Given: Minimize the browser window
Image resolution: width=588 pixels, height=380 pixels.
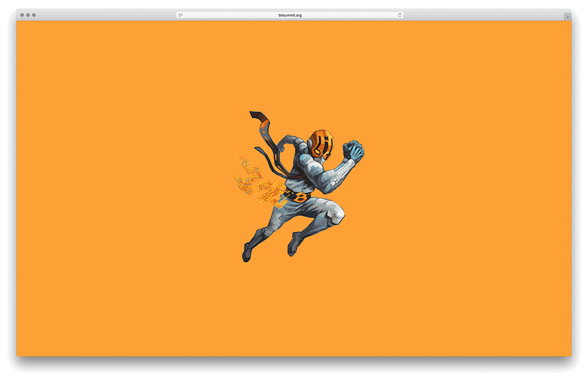Looking at the screenshot, I should (x=28, y=15).
